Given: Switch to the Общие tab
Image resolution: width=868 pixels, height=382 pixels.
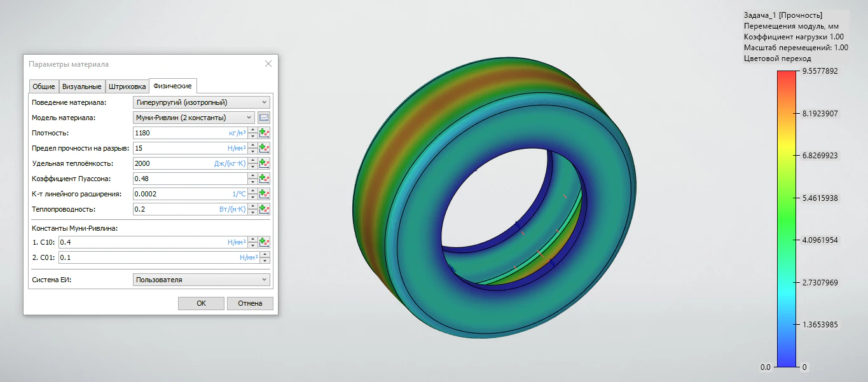Looking at the screenshot, I should click(44, 86).
